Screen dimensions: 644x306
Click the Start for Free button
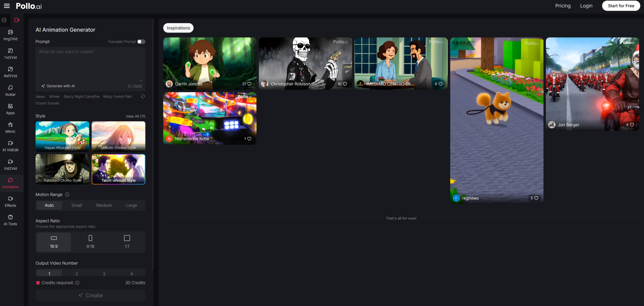(621, 6)
